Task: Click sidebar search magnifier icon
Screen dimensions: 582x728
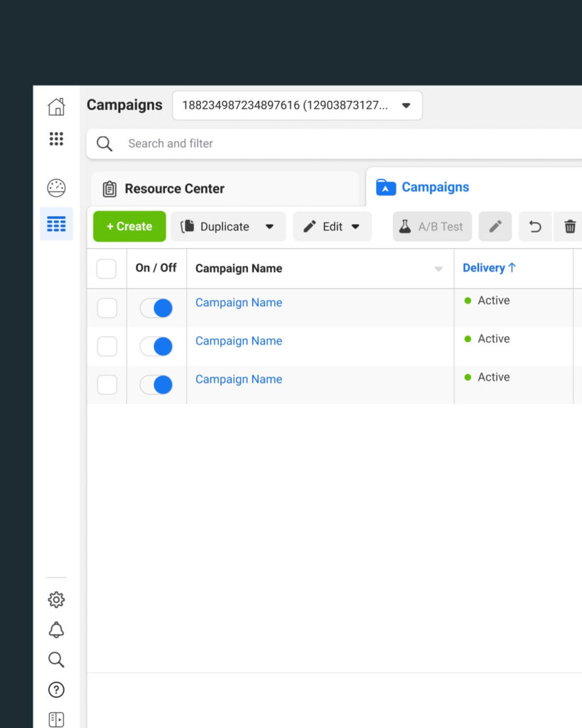Action: (x=56, y=660)
